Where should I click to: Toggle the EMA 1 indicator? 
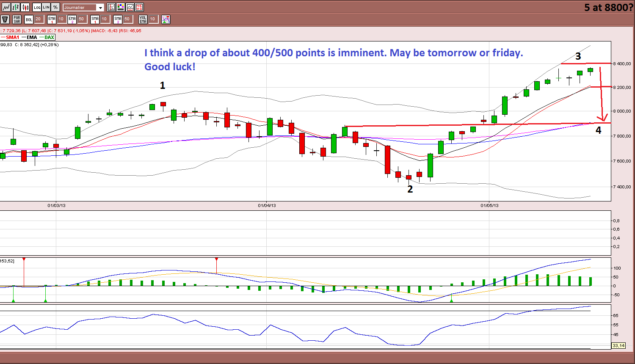click(x=52, y=19)
